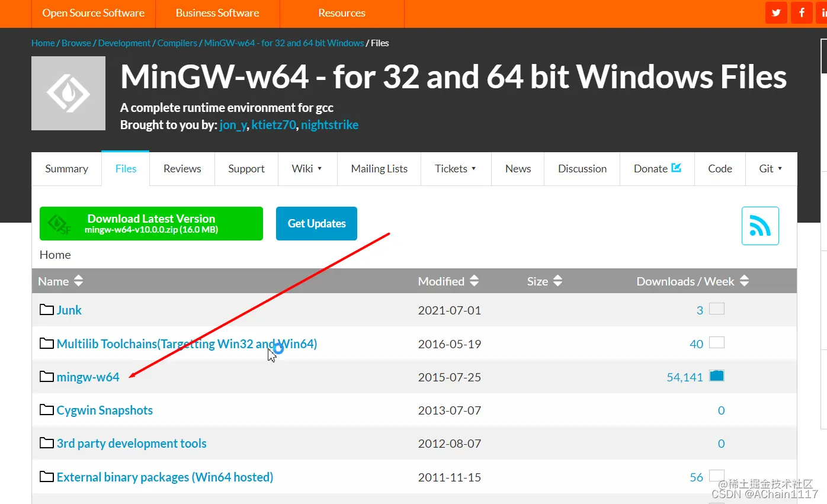Screen dimensions: 827x504
Task: Click the Donate external-link icon
Action: (676, 168)
